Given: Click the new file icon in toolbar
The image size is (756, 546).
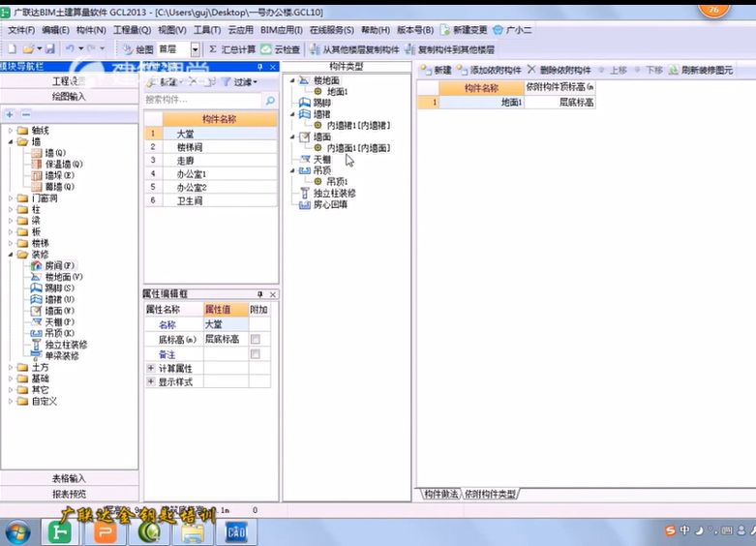Looking at the screenshot, I should pos(12,48).
